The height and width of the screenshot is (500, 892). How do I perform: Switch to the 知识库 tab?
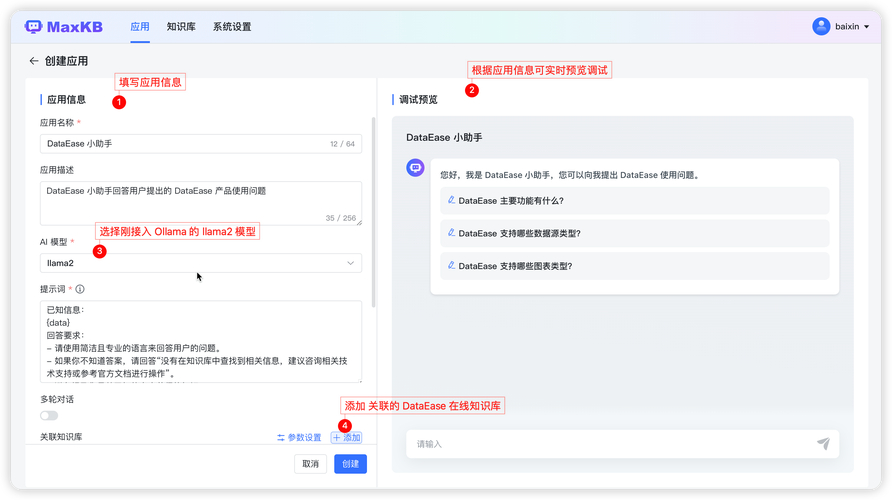tap(181, 27)
